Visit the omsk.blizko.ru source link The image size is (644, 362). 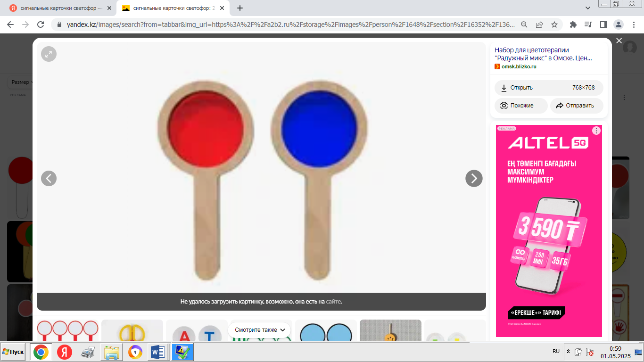coord(519,66)
